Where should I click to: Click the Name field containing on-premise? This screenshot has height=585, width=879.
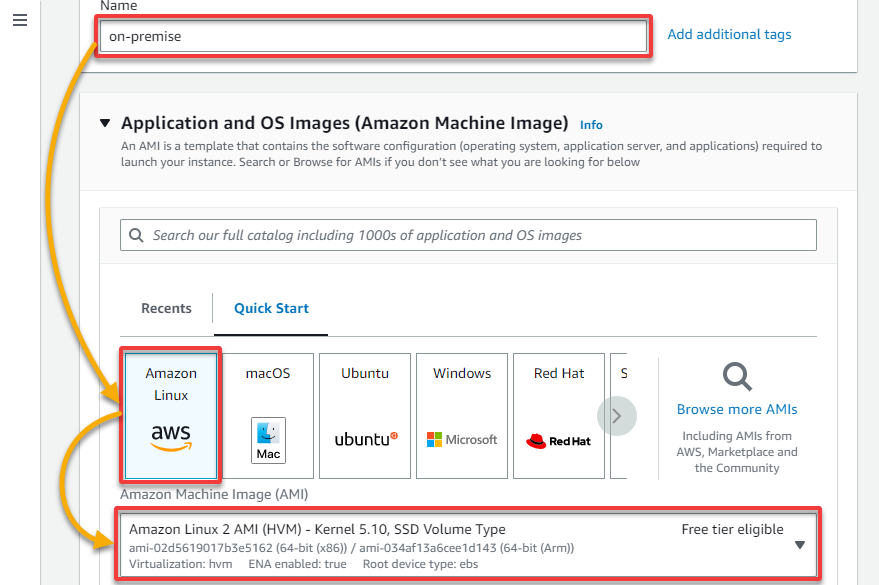[373, 36]
